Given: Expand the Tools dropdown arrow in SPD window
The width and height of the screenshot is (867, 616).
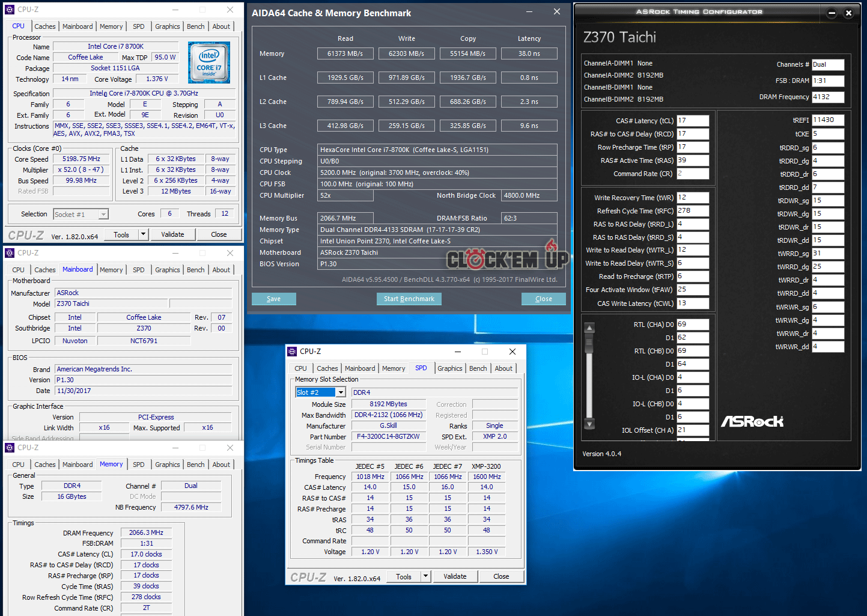Looking at the screenshot, I should (x=425, y=576).
